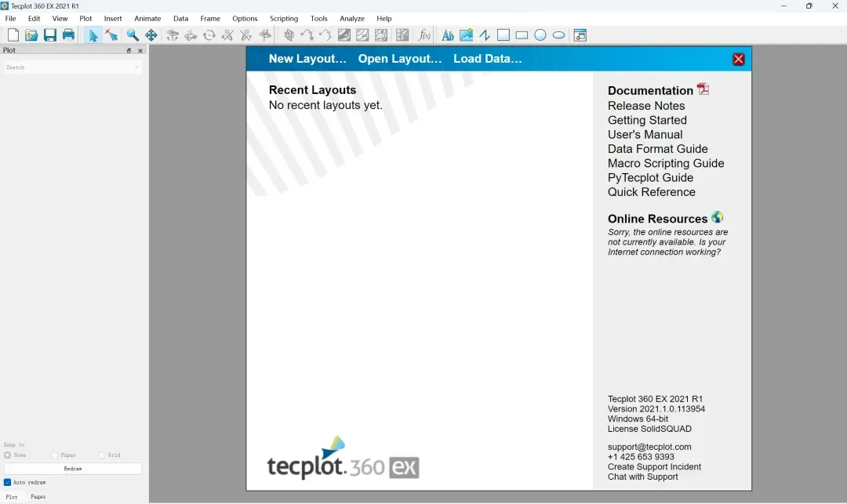Open the Quick Reference link
847x504 pixels.
pyautogui.click(x=652, y=192)
